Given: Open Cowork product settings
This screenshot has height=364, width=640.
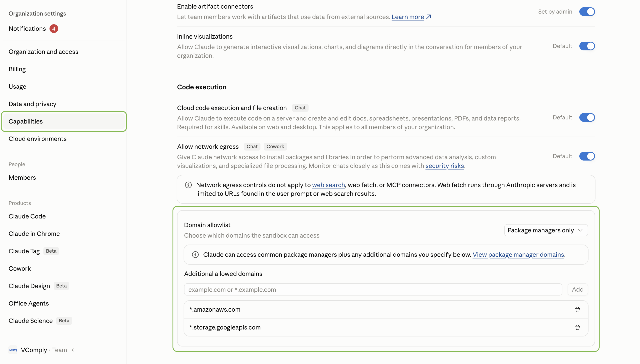Looking at the screenshot, I should click(64, 268).
